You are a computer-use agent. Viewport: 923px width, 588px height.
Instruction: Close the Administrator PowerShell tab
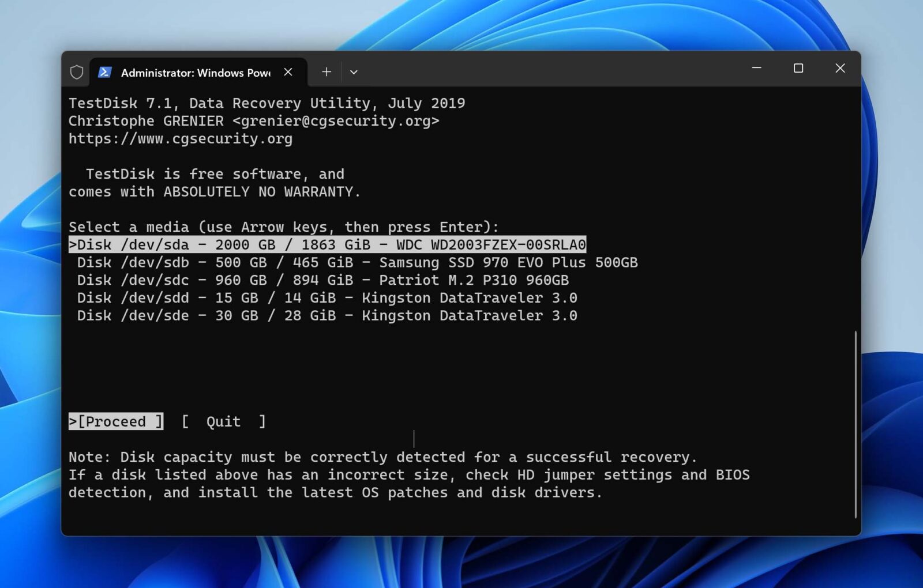pyautogui.click(x=288, y=71)
